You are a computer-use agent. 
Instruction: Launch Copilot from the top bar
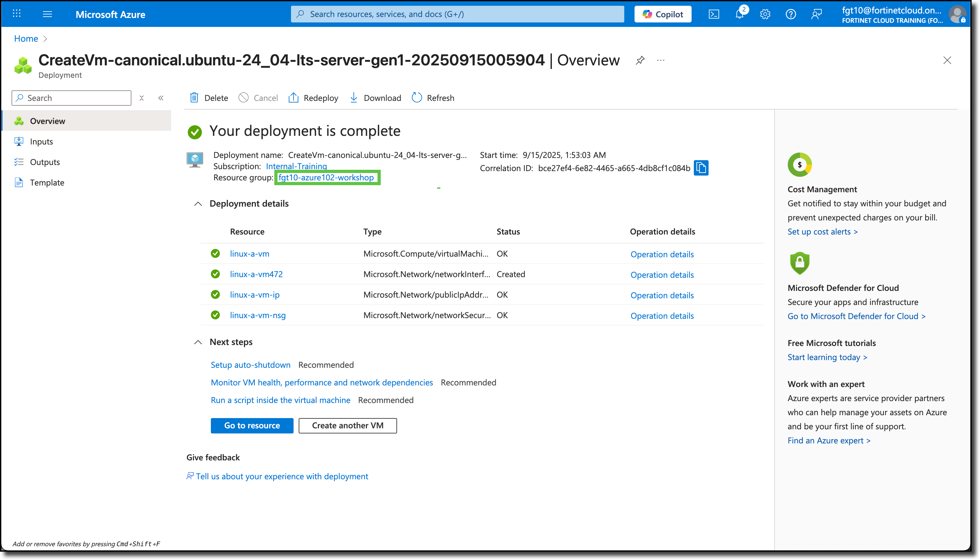point(663,14)
